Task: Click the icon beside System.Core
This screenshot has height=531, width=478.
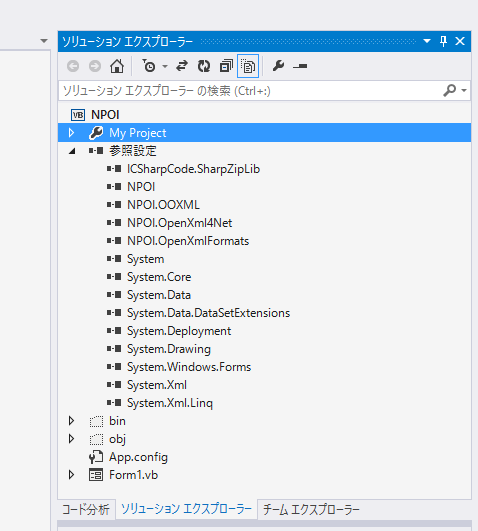Action: pyautogui.click(x=114, y=277)
